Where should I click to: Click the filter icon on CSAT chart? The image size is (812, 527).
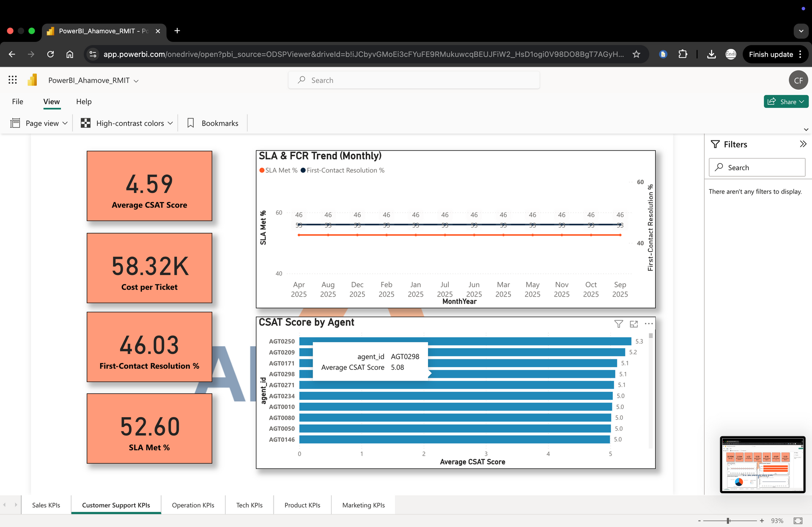(x=618, y=324)
